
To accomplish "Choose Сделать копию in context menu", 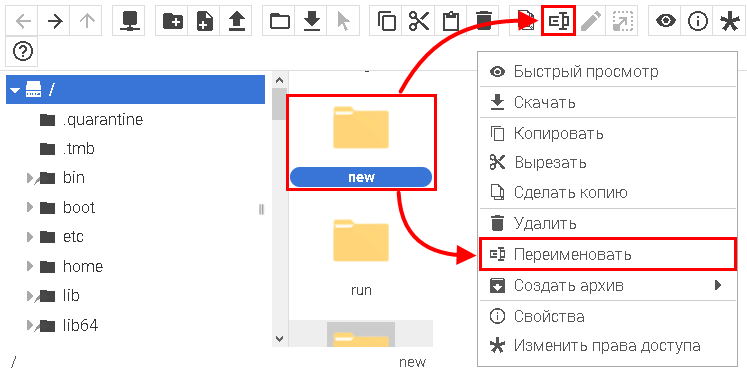I will (x=607, y=192).
